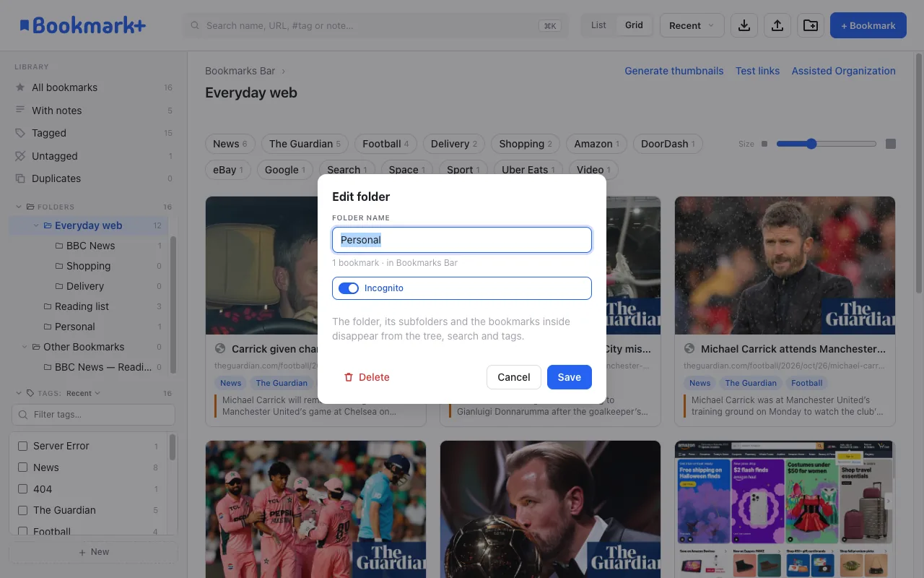Collapse the FOLDERS section
This screenshot has height=578, width=924.
click(x=19, y=207)
